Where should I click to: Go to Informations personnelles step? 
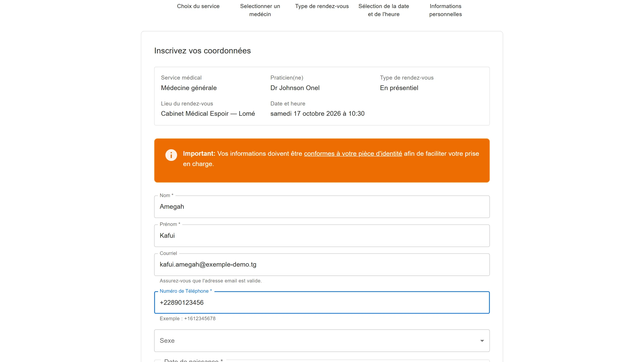(445, 10)
